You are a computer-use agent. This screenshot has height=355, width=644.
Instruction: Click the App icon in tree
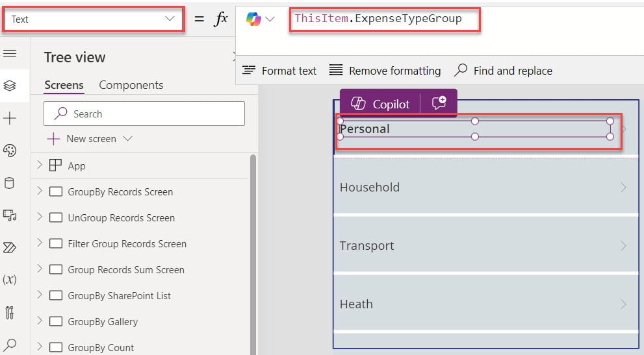55,165
